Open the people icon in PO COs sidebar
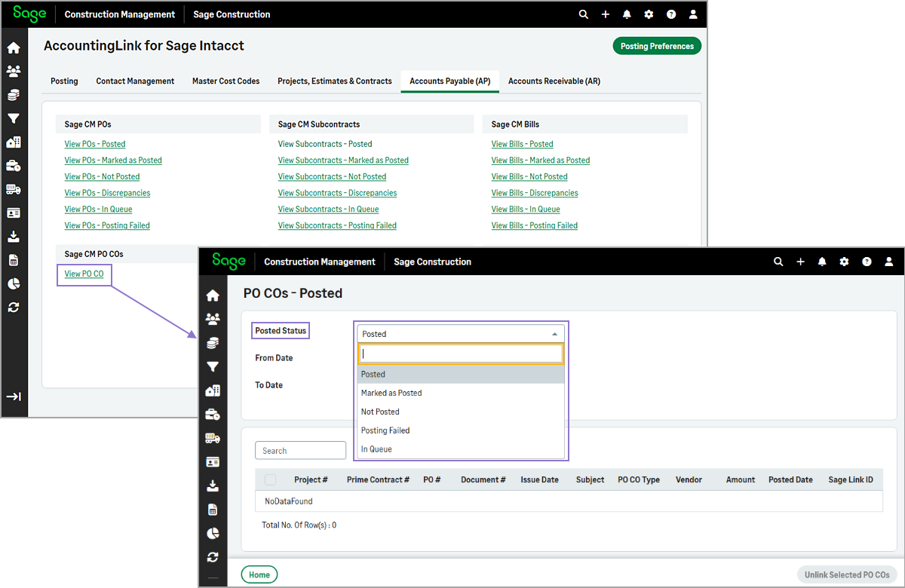Viewport: 905px width, 588px height. pyautogui.click(x=213, y=319)
